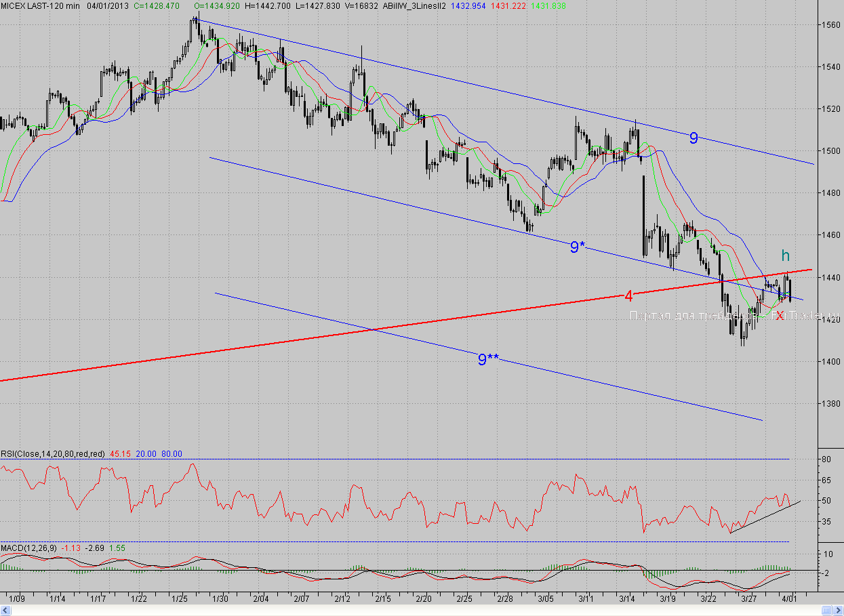This screenshot has width=844, height=616.
Task: Click the red "x" annotation marker
Action: point(780,315)
